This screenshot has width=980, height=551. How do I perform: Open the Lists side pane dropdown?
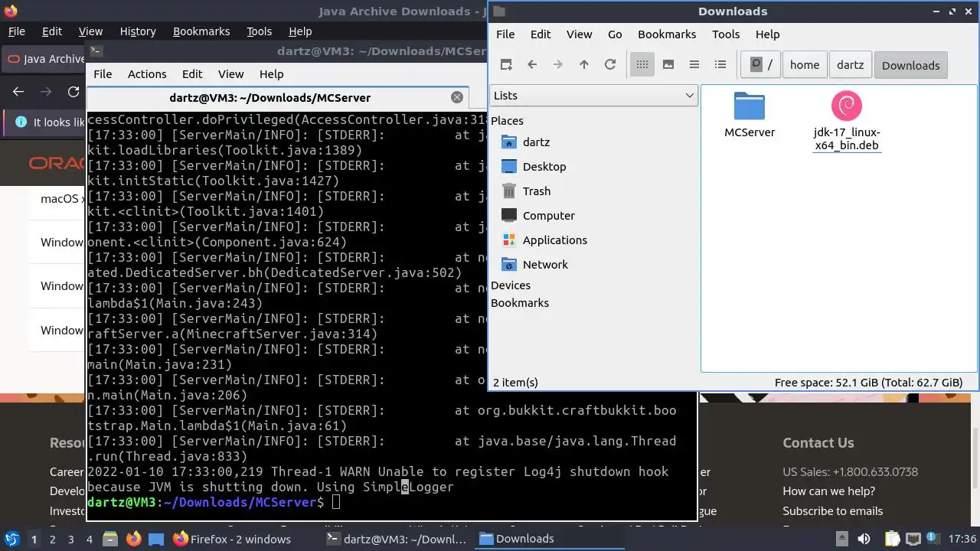[593, 96]
